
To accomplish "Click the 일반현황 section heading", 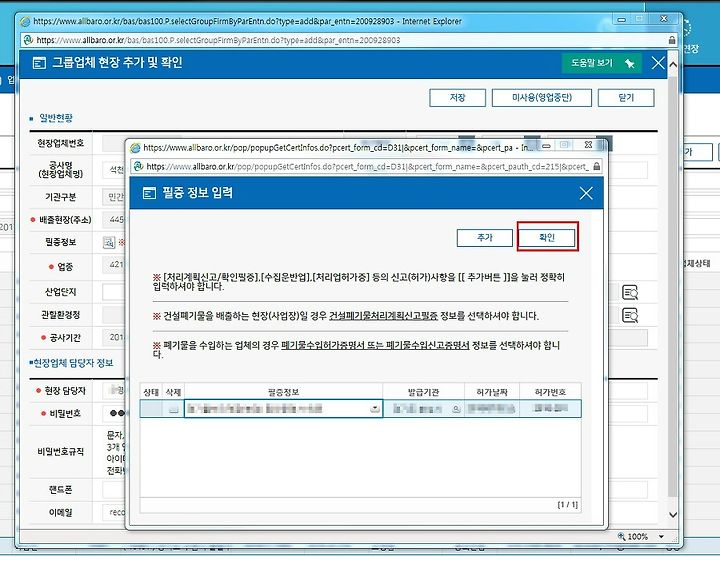I will pos(56,118).
